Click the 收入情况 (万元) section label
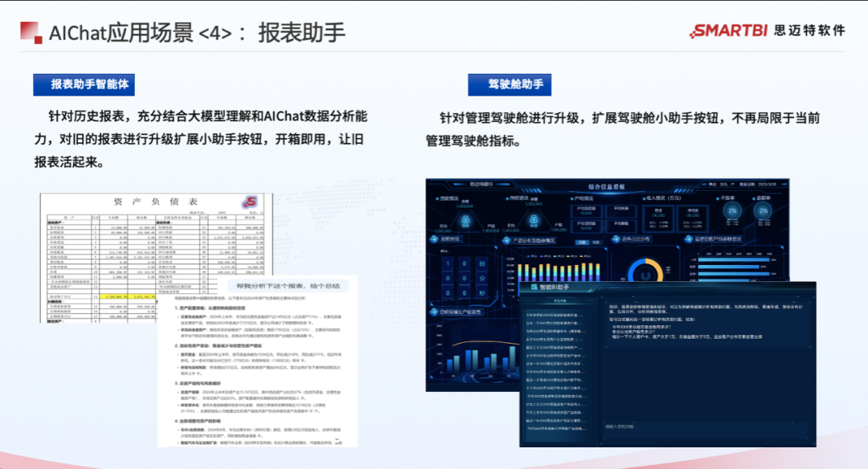868x469 pixels. pyautogui.click(x=664, y=198)
